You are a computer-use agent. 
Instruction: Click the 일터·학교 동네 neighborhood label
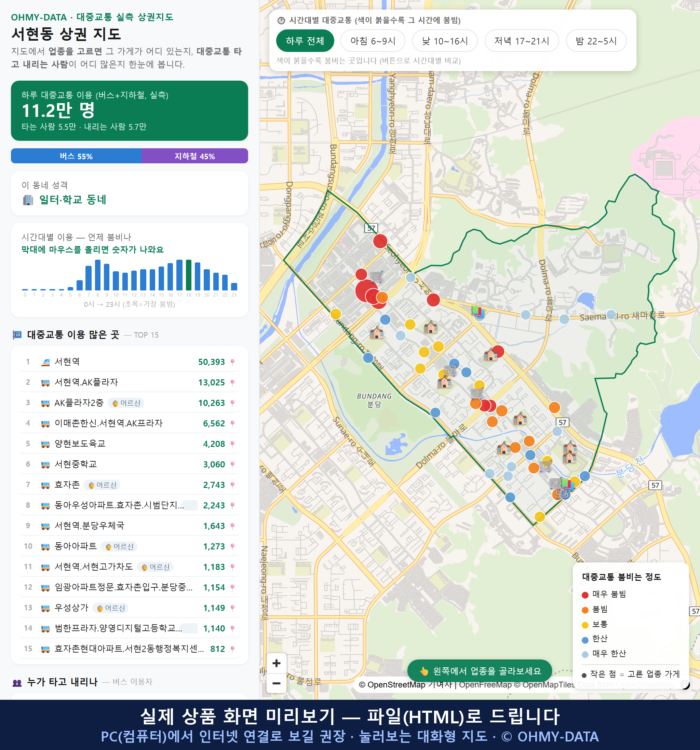[73, 200]
